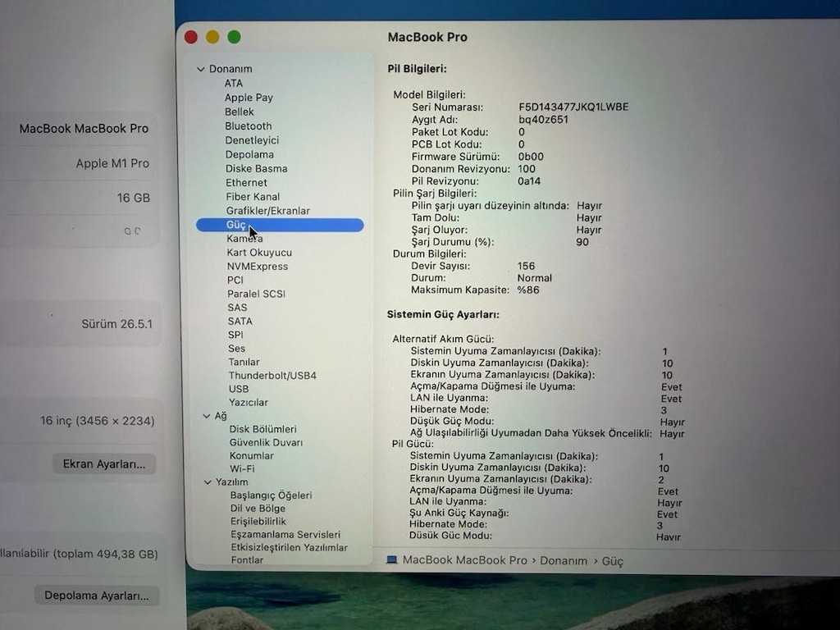840x630 pixels.
Task: Select PCI in the sidebar
Action: pyautogui.click(x=235, y=280)
